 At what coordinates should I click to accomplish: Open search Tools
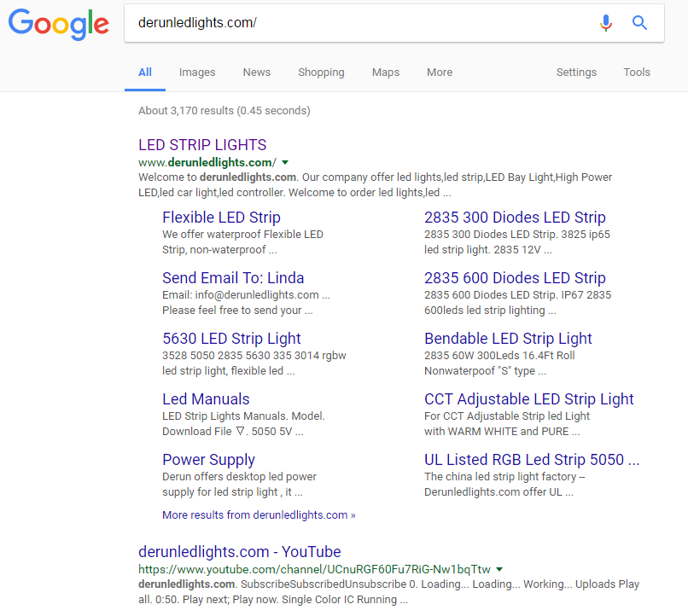pyautogui.click(x=637, y=73)
